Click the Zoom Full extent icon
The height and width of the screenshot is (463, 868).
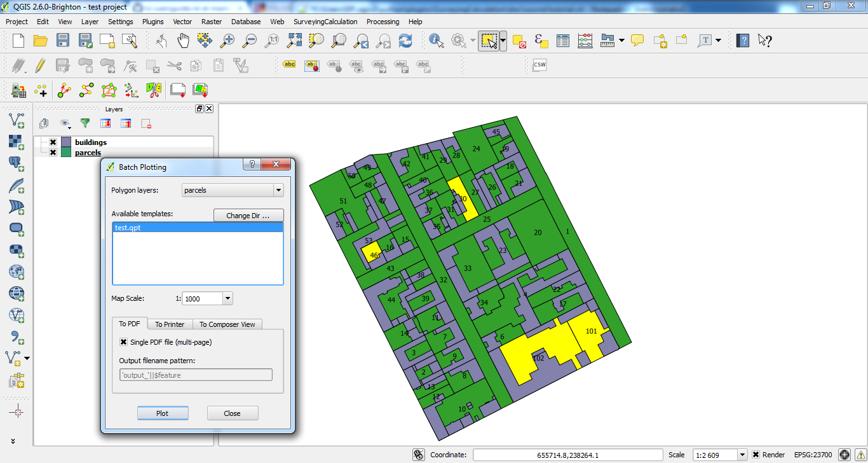point(294,41)
